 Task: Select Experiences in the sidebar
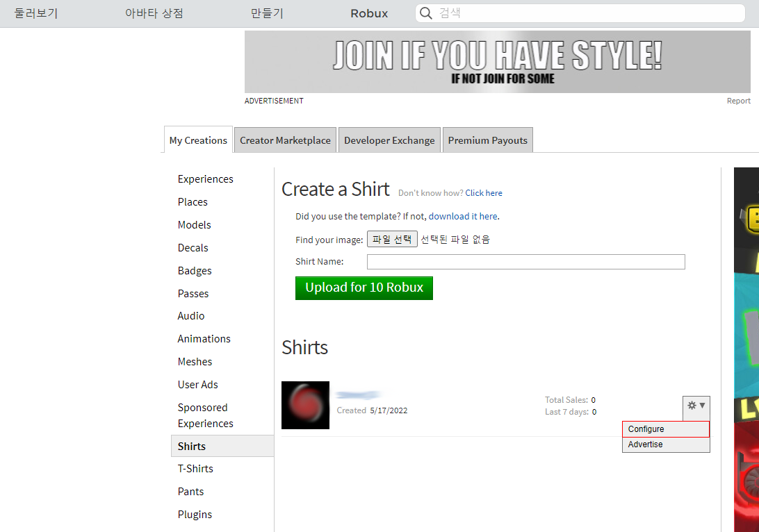205,179
